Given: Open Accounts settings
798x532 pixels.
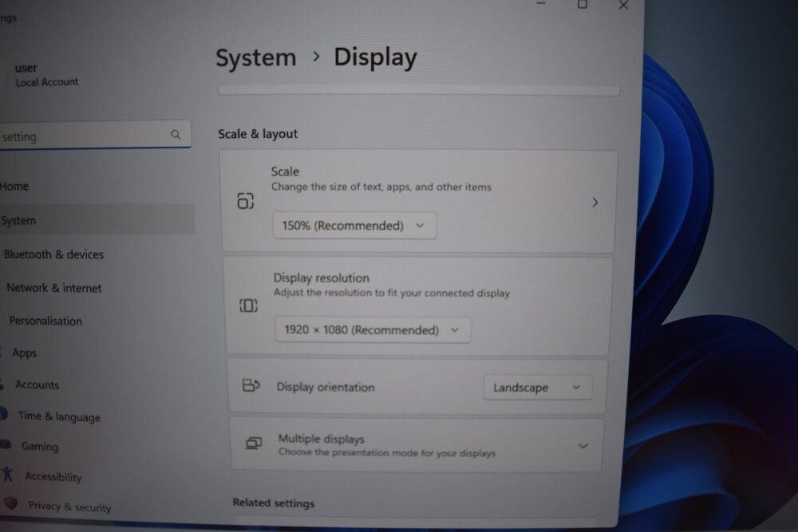Looking at the screenshot, I should click(38, 385).
